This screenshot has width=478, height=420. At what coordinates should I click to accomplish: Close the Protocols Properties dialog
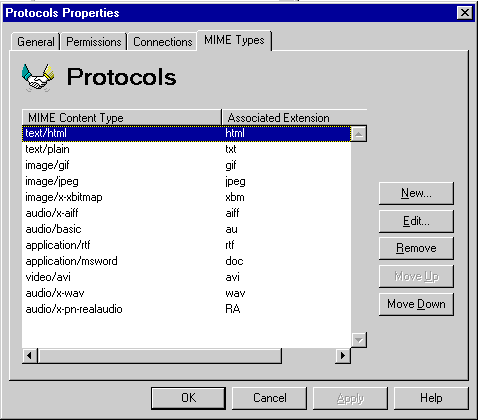(x=465, y=13)
